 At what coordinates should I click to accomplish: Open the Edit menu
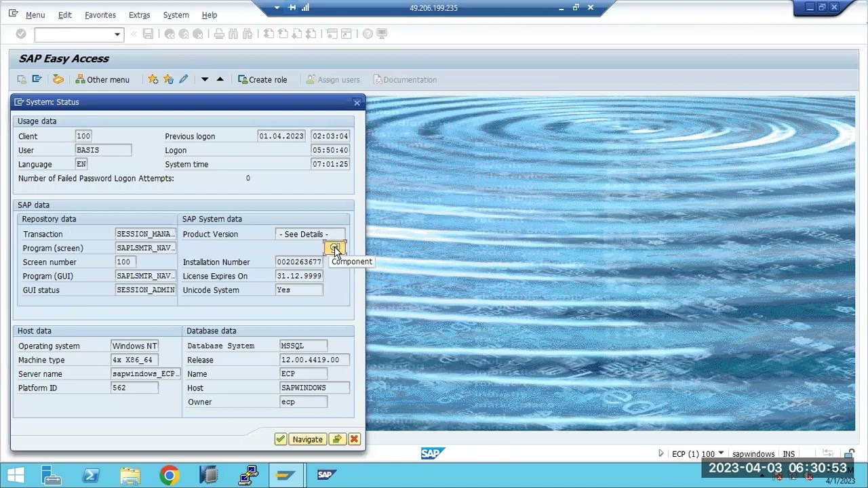(65, 15)
